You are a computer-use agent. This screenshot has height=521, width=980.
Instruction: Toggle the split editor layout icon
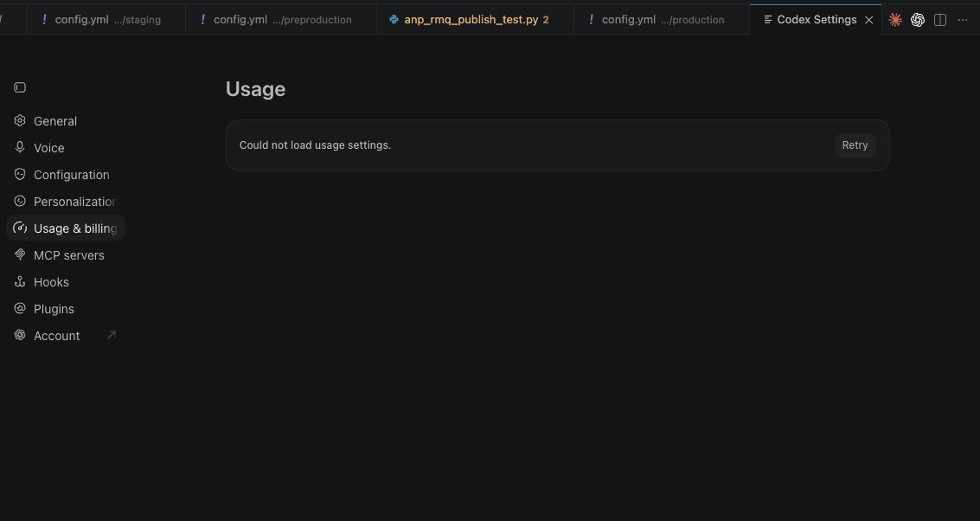pyautogui.click(x=940, y=20)
